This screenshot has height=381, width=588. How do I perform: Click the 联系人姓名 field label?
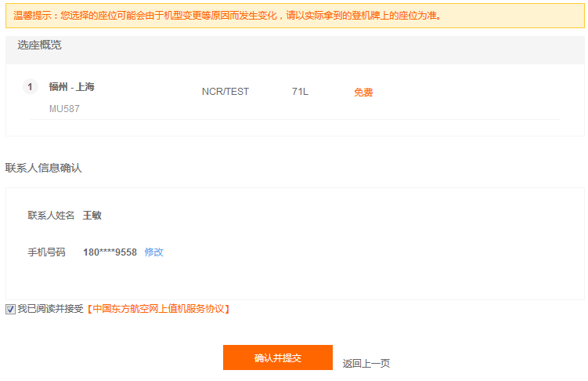51,215
